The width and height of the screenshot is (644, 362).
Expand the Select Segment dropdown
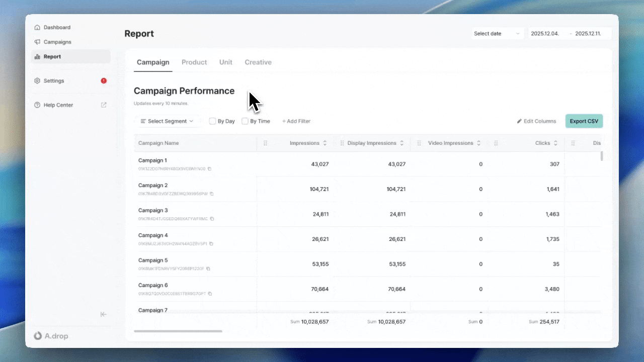(167, 121)
